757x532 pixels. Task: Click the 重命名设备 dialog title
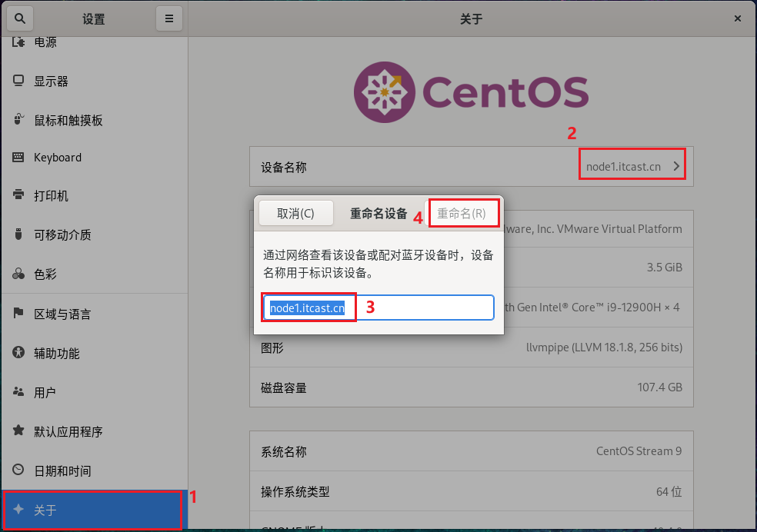point(378,213)
